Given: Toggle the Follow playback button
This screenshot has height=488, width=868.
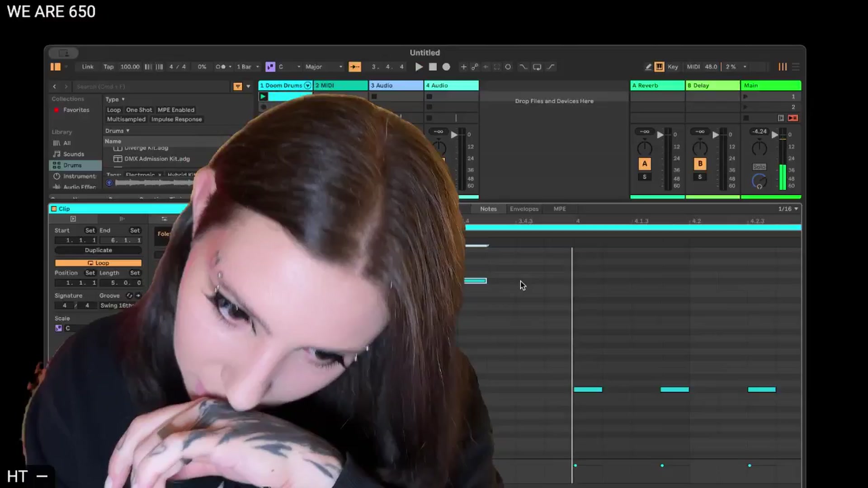Looking at the screenshot, I should click(x=355, y=67).
